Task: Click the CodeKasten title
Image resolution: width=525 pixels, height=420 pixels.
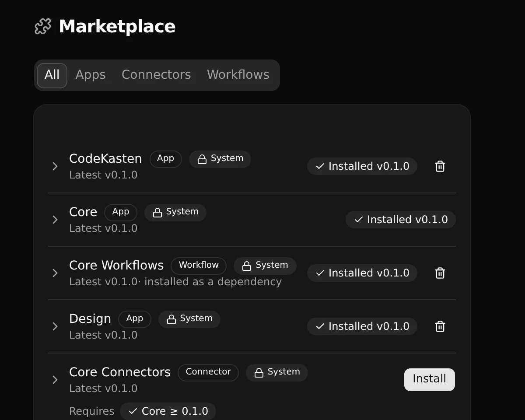Action: 105,158
